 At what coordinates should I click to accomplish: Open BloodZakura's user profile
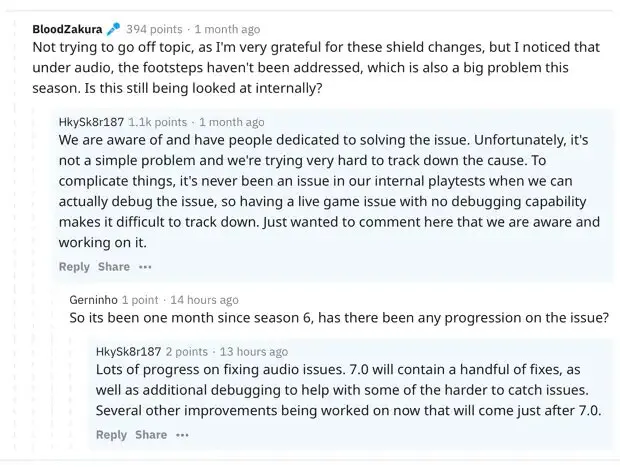tap(67, 29)
